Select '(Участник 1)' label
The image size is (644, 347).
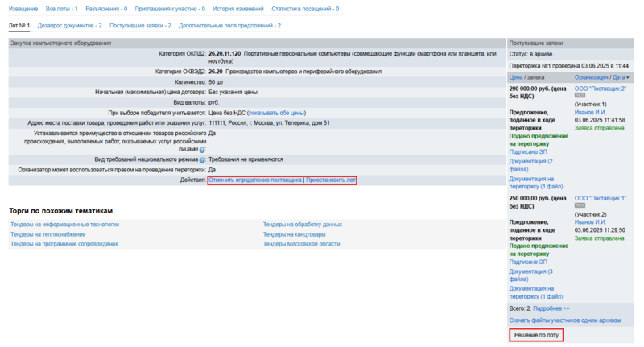pyautogui.click(x=590, y=105)
